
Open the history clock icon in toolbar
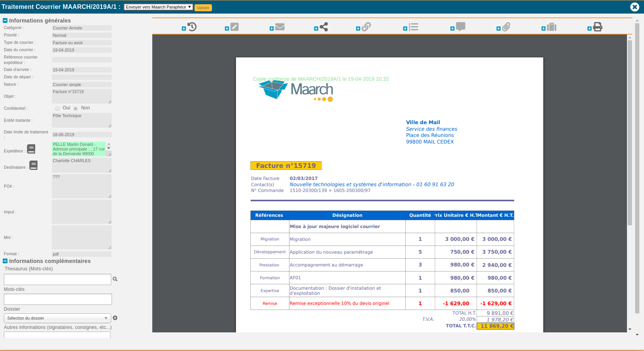[x=192, y=27]
